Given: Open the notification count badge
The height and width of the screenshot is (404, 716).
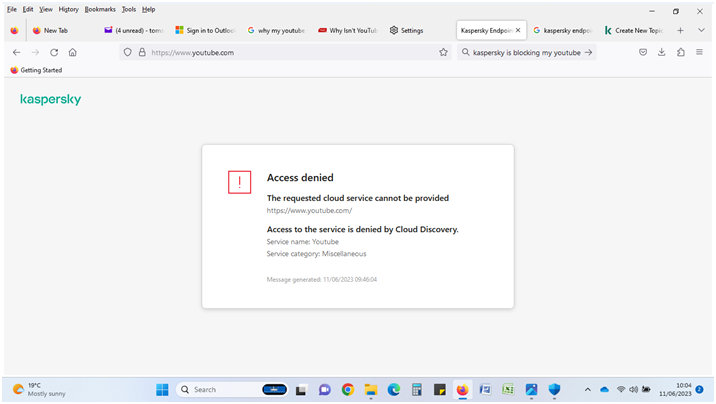Looking at the screenshot, I should 699,389.
